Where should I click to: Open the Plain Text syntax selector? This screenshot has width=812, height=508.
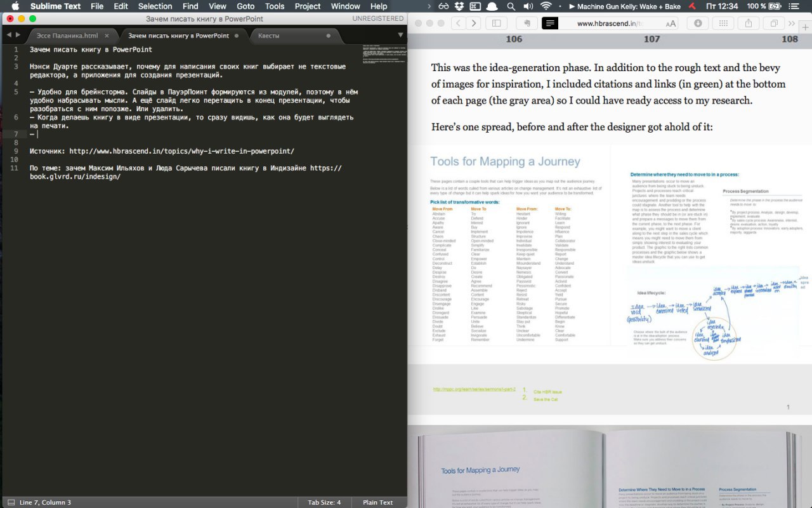[377, 502]
